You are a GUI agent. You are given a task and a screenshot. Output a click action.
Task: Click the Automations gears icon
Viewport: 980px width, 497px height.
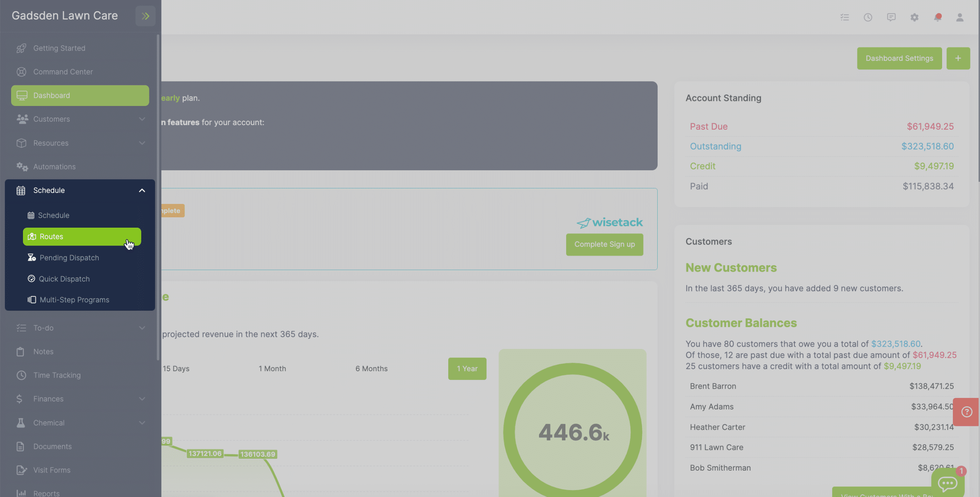(22, 167)
